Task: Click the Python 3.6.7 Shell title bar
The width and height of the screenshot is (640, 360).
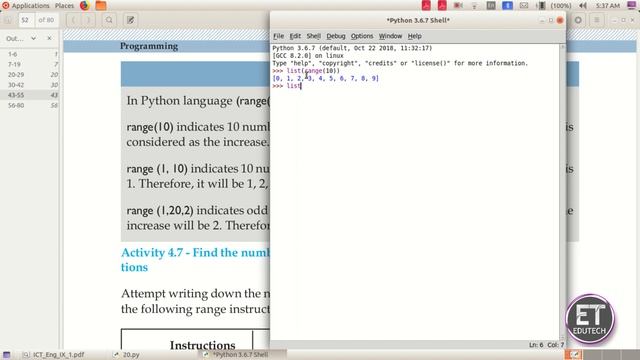Action: click(x=418, y=20)
